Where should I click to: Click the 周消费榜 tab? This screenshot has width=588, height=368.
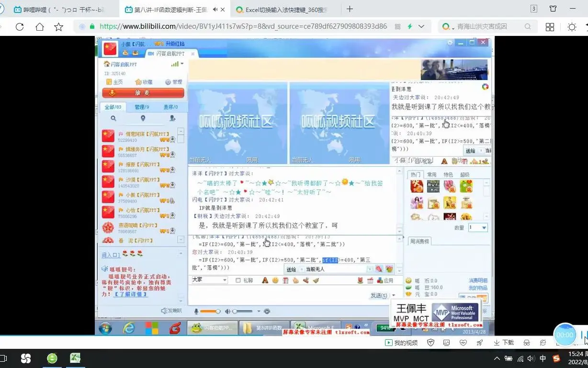pyautogui.click(x=420, y=241)
